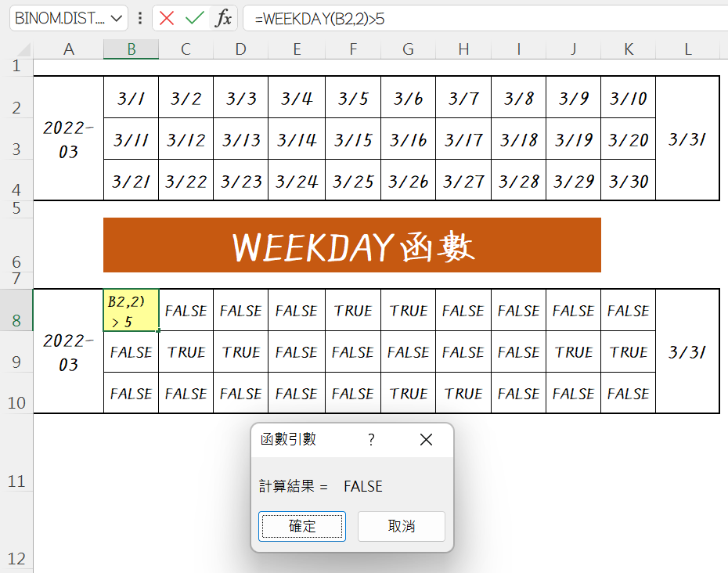The width and height of the screenshot is (728, 573).
Task: Click the editing cell B8
Action: 131,310
